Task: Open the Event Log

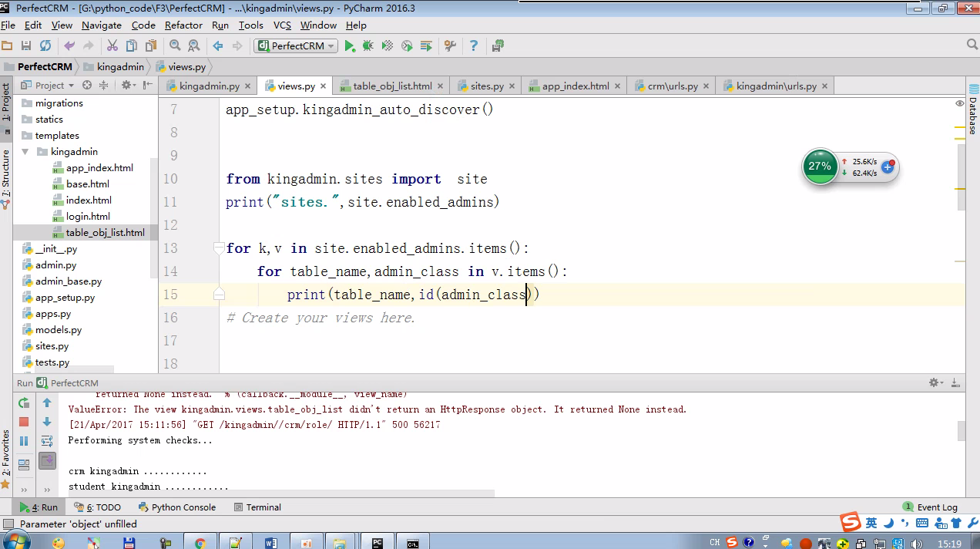Action: (930, 507)
